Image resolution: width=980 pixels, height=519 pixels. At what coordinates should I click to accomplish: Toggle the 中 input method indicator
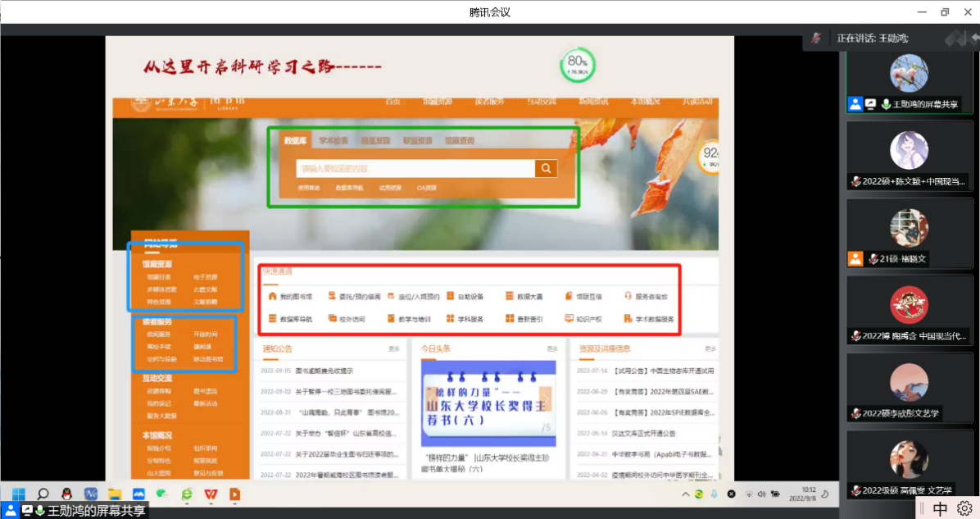[x=940, y=508]
